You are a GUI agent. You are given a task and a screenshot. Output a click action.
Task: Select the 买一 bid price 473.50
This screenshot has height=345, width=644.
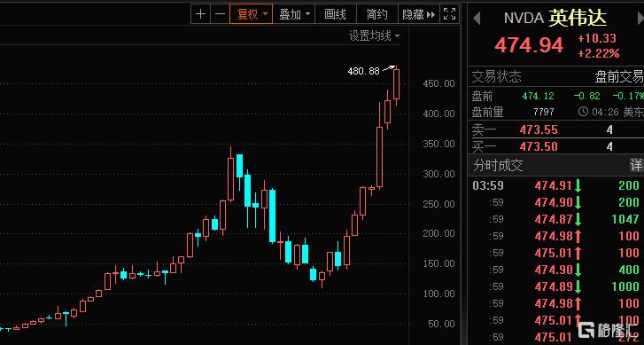(x=539, y=146)
